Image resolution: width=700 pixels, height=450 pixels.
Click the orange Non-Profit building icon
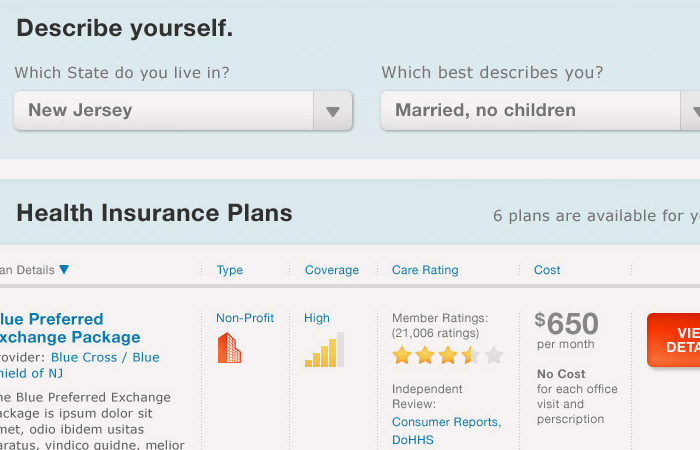pos(229,348)
